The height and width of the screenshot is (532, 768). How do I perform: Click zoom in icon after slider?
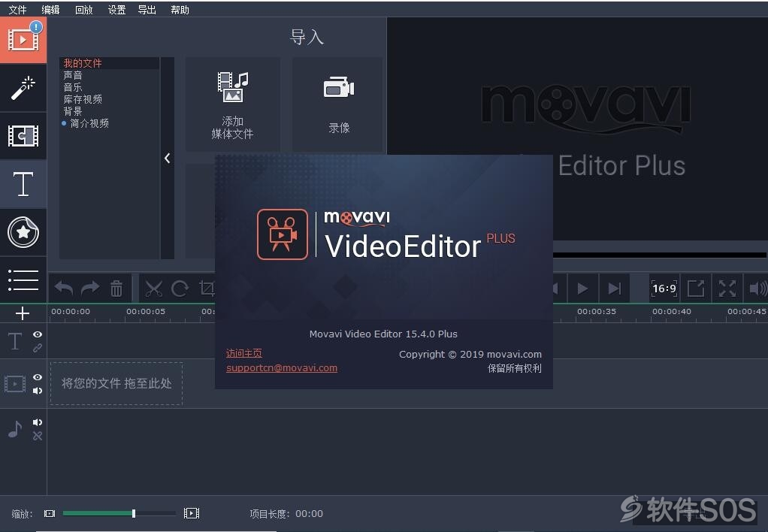[192, 513]
